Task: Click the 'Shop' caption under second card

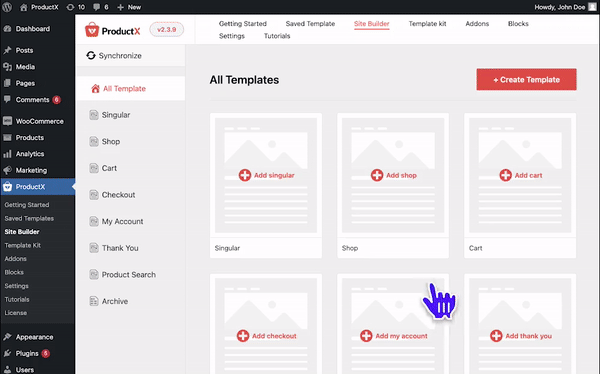Action: [x=350, y=248]
